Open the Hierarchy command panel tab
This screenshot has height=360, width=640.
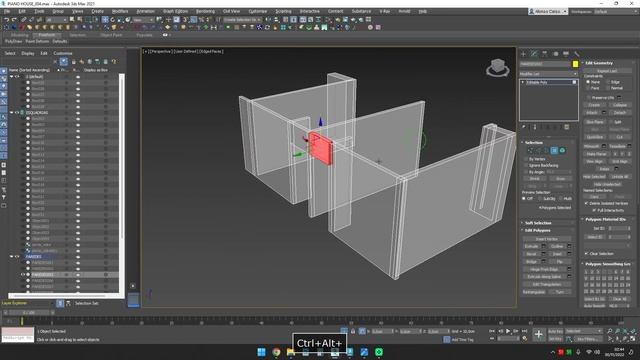coord(544,54)
